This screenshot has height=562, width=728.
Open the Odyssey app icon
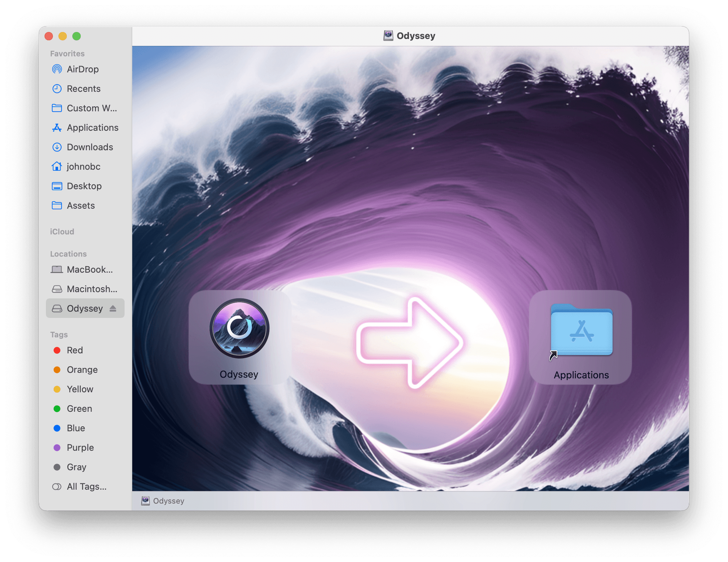(239, 328)
